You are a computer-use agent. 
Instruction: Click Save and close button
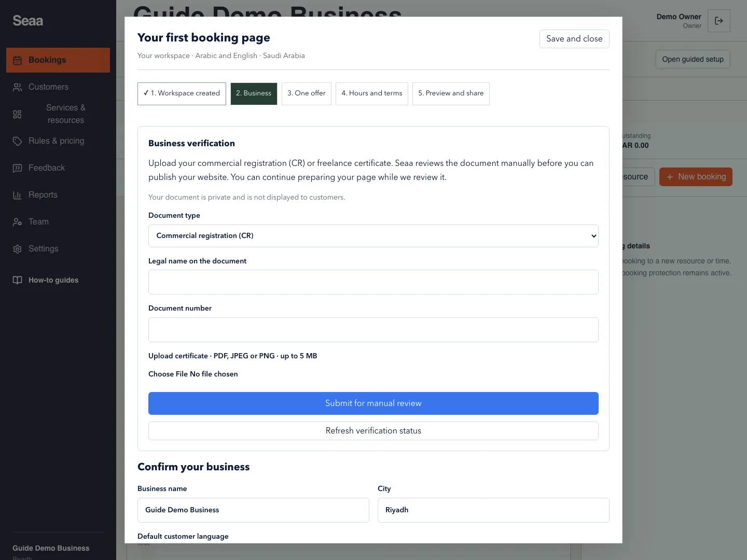[x=574, y=39]
